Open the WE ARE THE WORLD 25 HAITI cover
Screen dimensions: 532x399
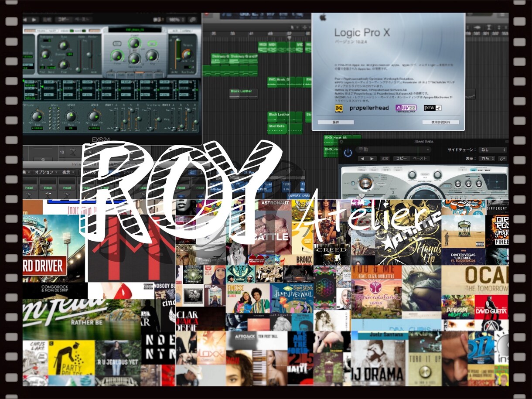tap(300, 358)
